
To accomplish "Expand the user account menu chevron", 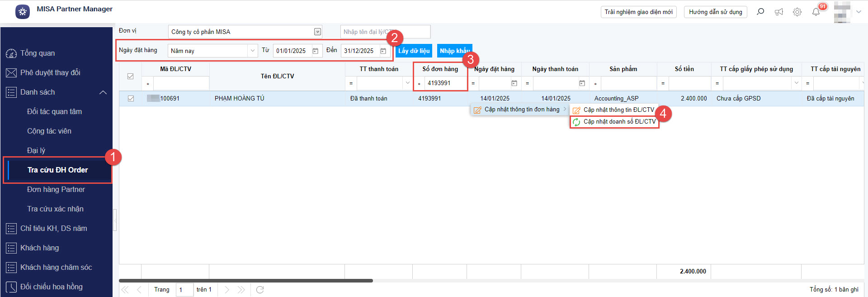I will click(x=859, y=12).
